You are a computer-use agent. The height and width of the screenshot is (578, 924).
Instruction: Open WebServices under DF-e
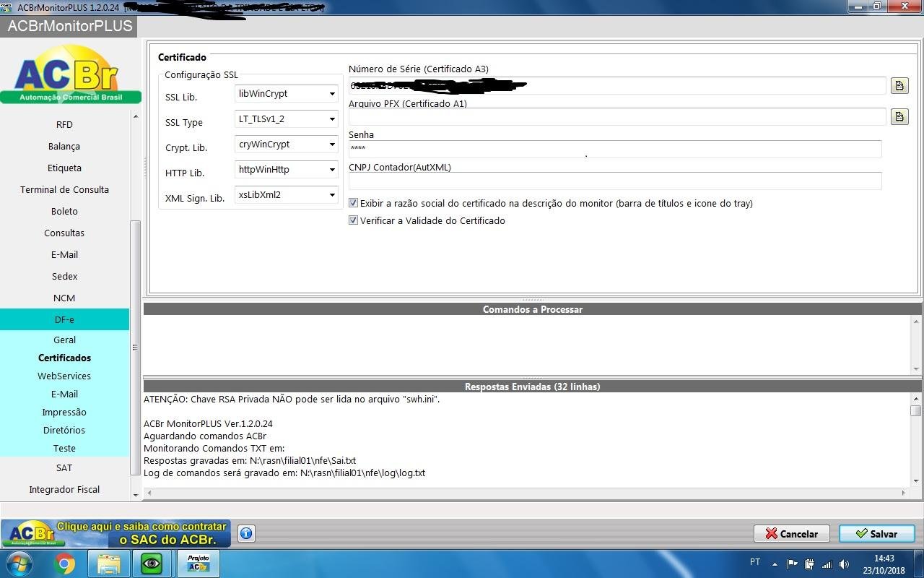point(64,376)
